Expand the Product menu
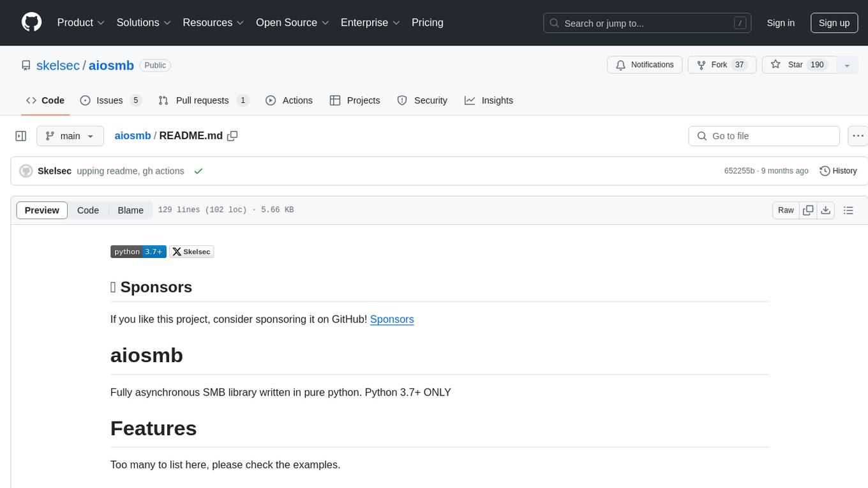 click(81, 22)
